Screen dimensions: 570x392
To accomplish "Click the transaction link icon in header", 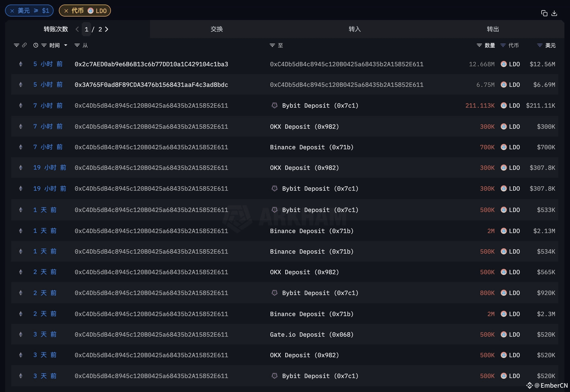I will coord(24,45).
